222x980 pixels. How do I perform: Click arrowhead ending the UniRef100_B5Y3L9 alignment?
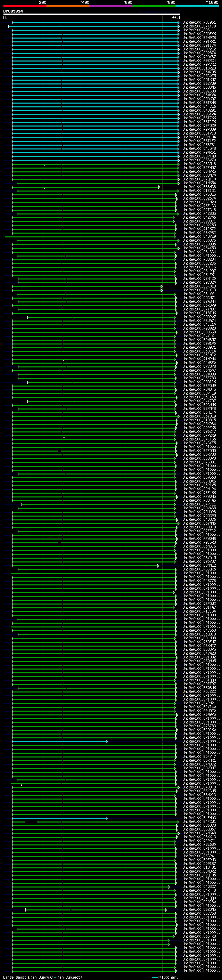click(178, 416)
